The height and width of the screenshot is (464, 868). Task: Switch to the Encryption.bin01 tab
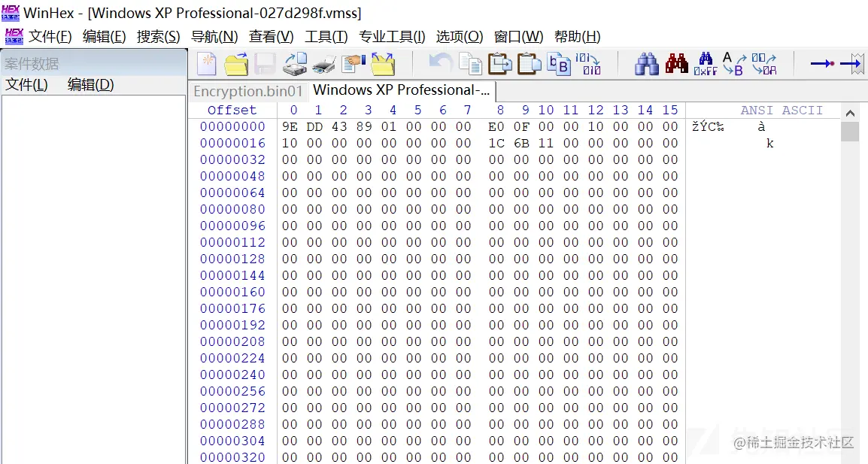pyautogui.click(x=248, y=91)
